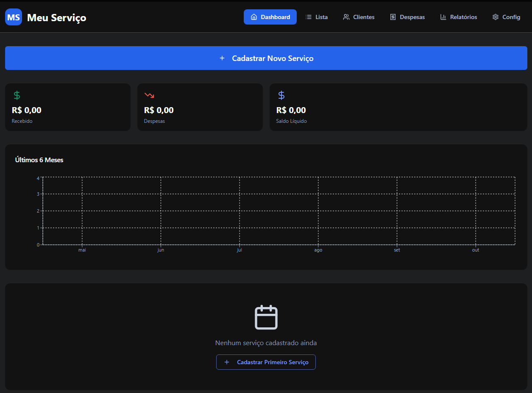Click the calendar icon in the empty services panel
The image size is (532, 393).
(266, 317)
